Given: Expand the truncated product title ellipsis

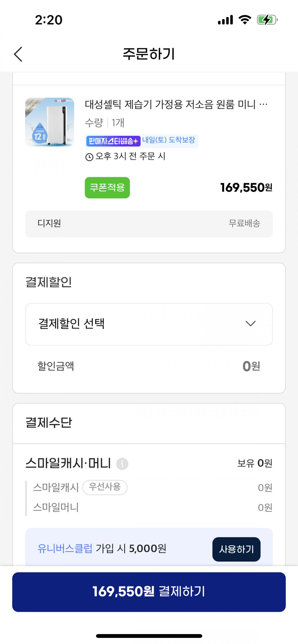Looking at the screenshot, I should 264,105.
